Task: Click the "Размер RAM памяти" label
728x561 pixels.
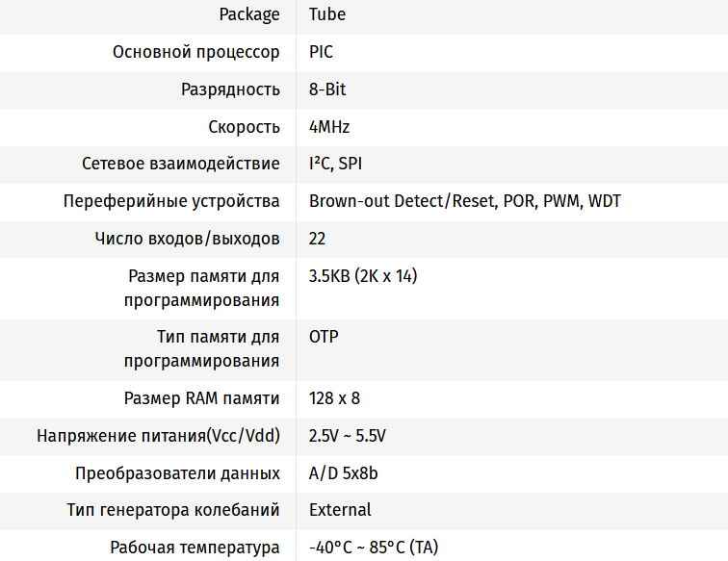Action: pyautogui.click(x=202, y=398)
